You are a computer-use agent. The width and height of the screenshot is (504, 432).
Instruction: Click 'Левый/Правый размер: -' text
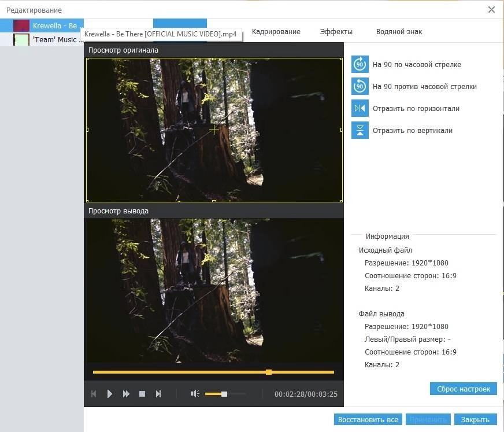tap(407, 339)
